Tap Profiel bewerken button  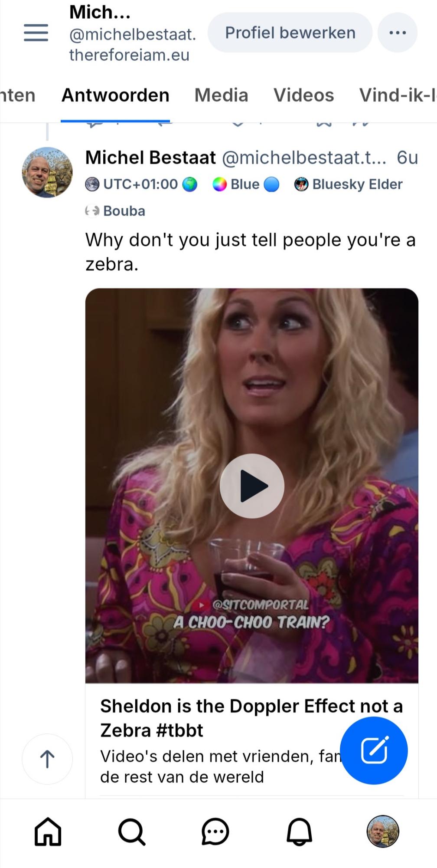tap(290, 33)
